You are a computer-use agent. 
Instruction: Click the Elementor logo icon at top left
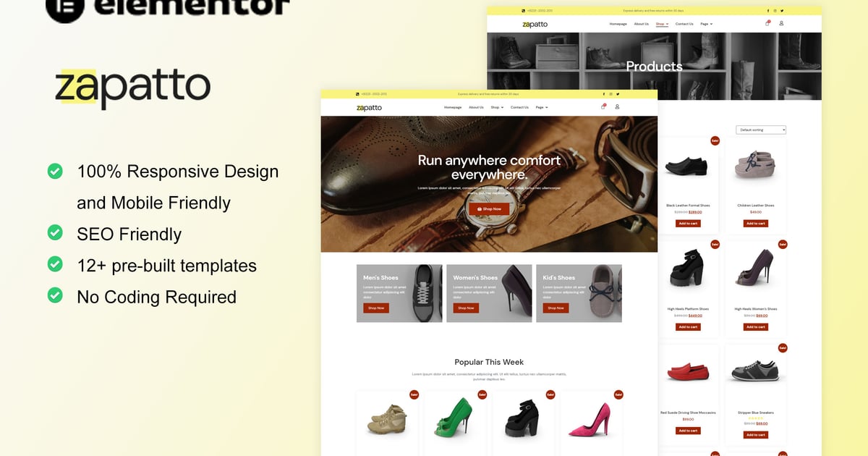point(64,7)
